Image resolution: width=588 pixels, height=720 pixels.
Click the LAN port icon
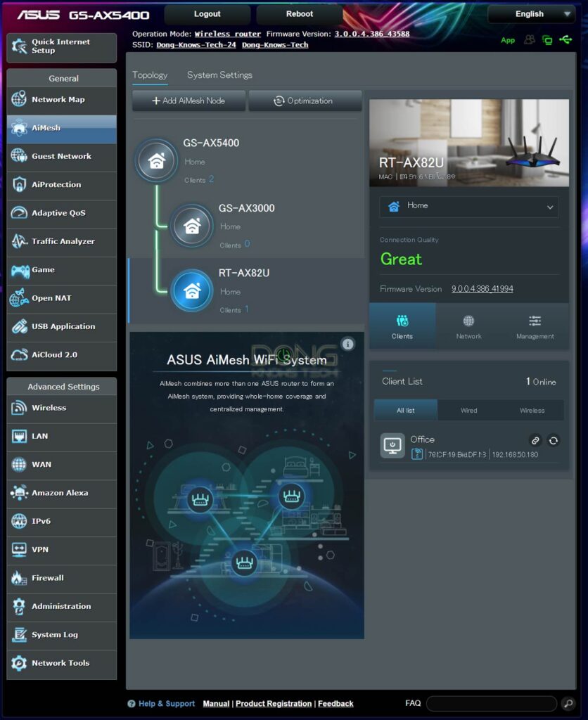click(x=19, y=436)
